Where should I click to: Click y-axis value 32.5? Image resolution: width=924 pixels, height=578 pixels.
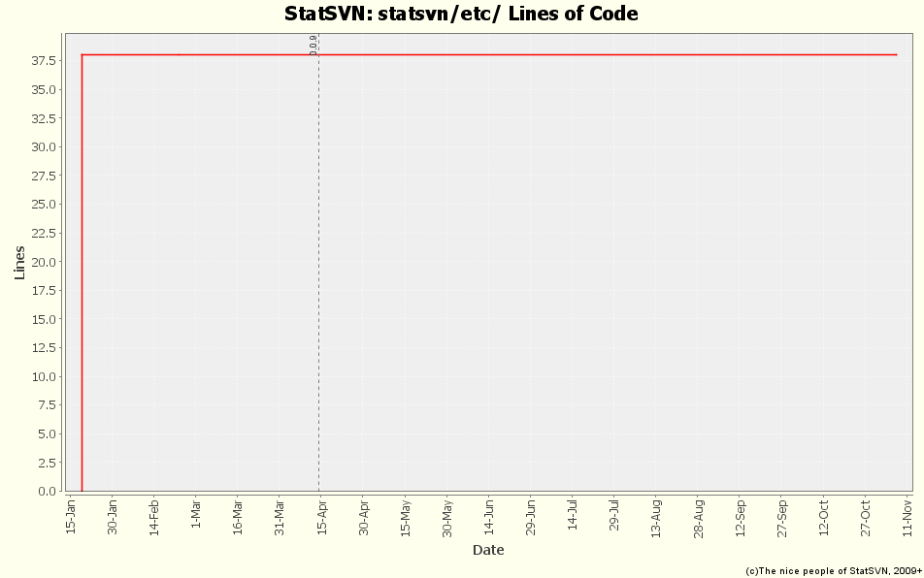(45, 118)
